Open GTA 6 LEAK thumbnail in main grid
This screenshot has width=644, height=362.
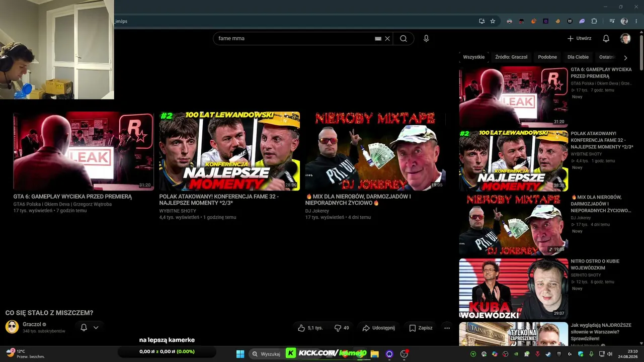(84, 151)
